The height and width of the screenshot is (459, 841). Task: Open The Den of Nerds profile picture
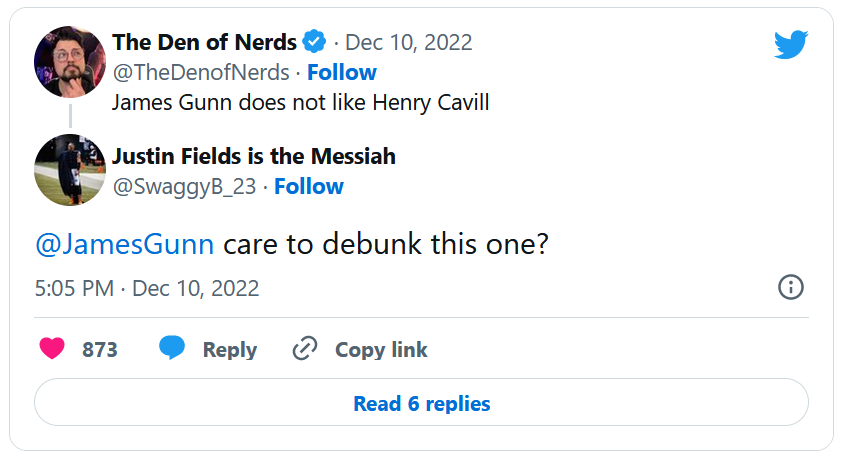pyautogui.click(x=70, y=62)
